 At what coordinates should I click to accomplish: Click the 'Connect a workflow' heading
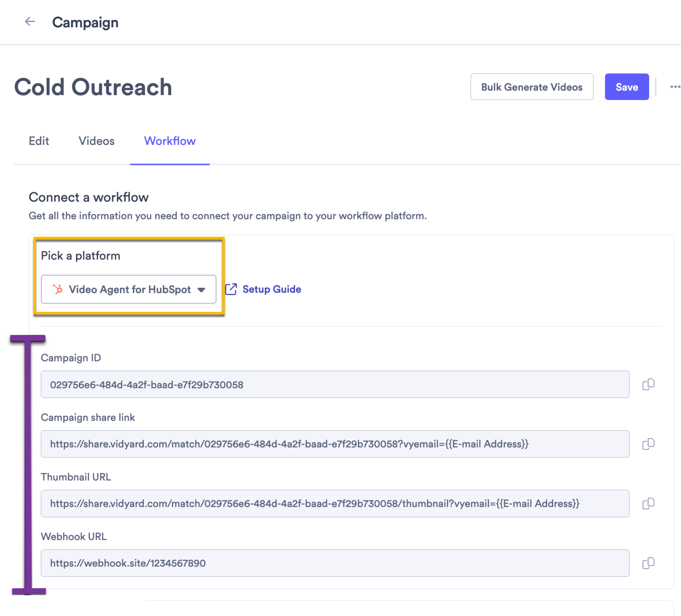pyautogui.click(x=88, y=197)
